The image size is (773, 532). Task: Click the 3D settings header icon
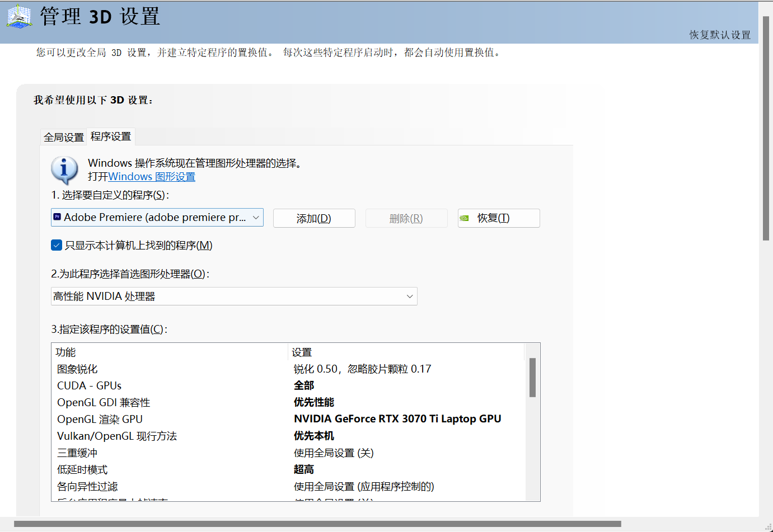pos(19,16)
